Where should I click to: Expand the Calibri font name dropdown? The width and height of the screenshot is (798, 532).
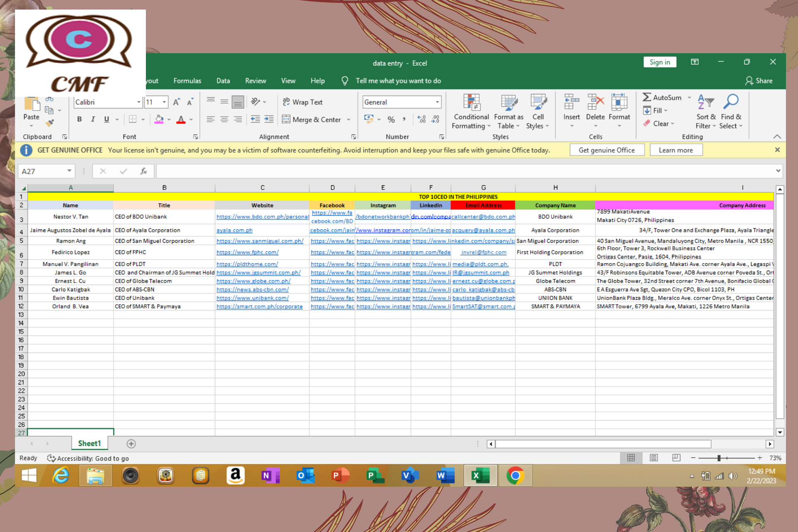click(139, 102)
